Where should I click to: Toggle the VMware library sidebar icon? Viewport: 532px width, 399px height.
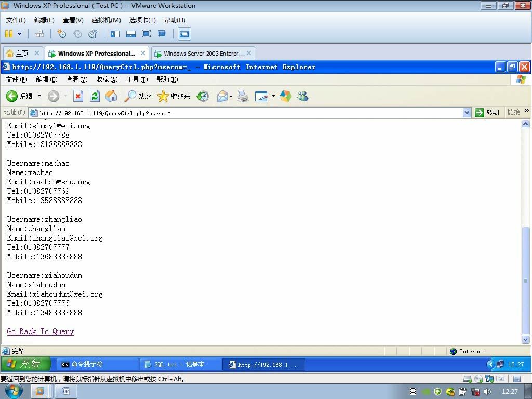click(115, 34)
